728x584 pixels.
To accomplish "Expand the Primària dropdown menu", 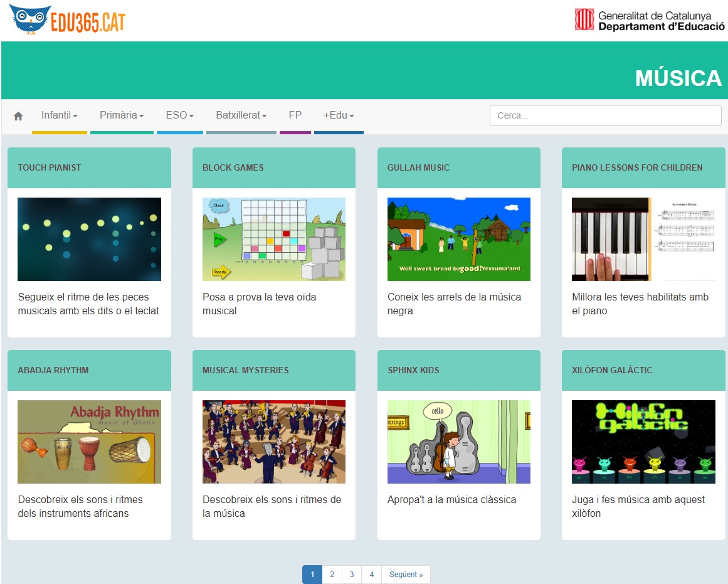I will pos(122,115).
